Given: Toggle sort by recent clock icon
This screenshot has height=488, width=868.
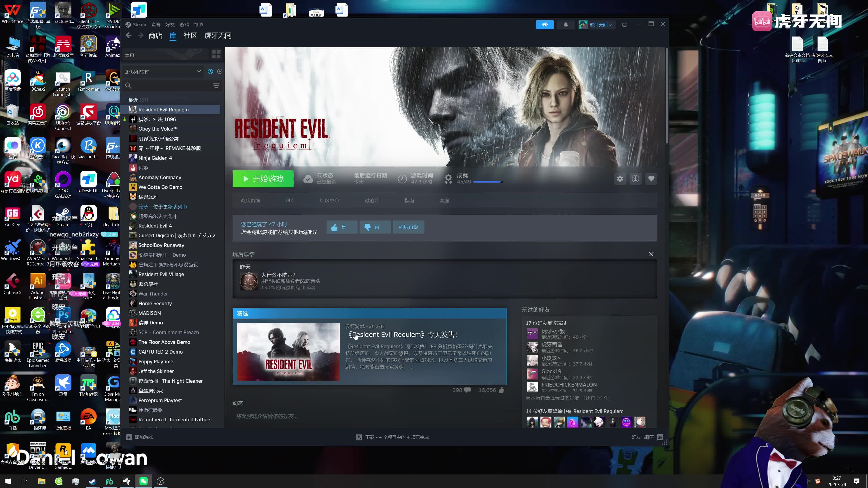Looking at the screenshot, I should click(210, 71).
